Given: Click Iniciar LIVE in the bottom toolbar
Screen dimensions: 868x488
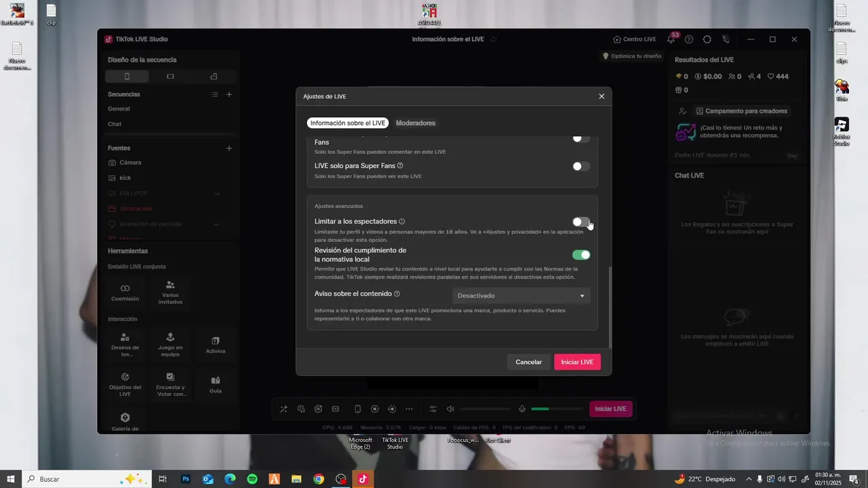Looking at the screenshot, I should coord(610,409).
